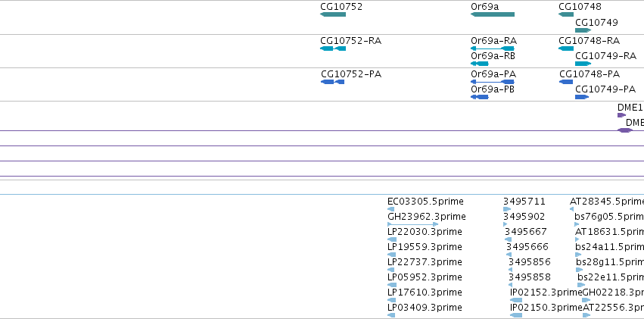Click the CG10749-PA label text
644x319 pixels.
pyautogui.click(x=605, y=89)
